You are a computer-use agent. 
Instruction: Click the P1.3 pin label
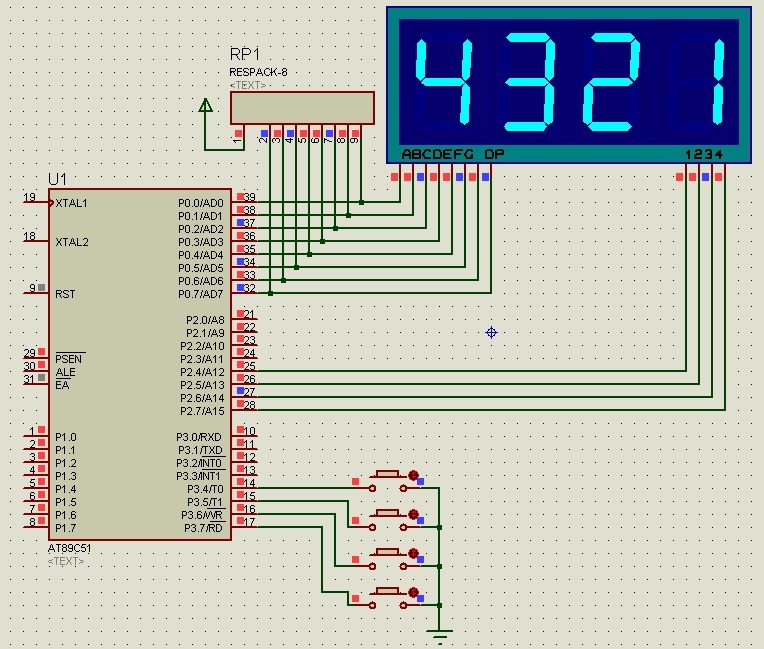click(x=66, y=476)
